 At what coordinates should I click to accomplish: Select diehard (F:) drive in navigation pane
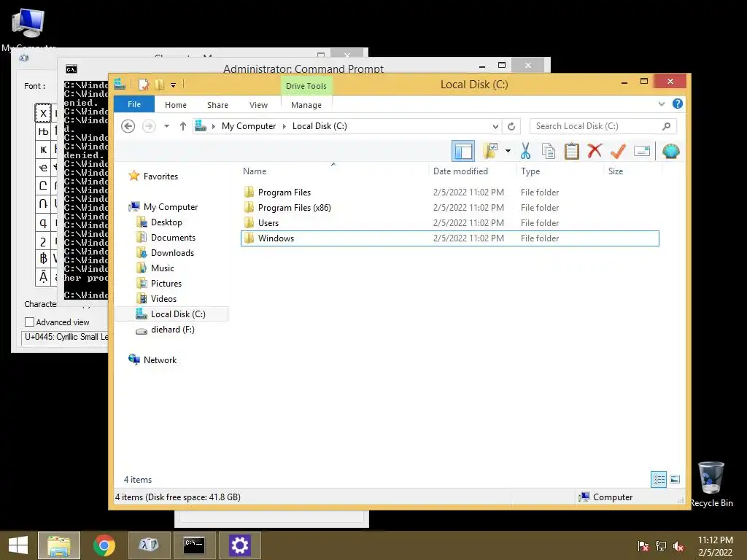click(172, 330)
